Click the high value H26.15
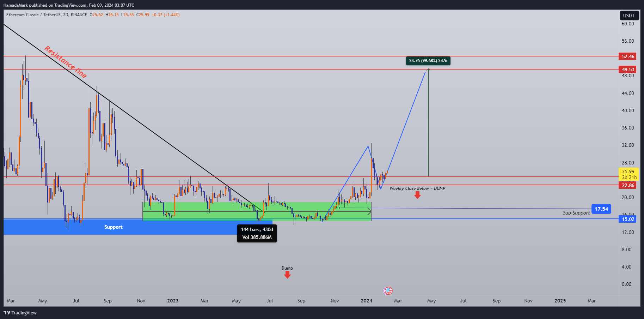 coord(112,15)
